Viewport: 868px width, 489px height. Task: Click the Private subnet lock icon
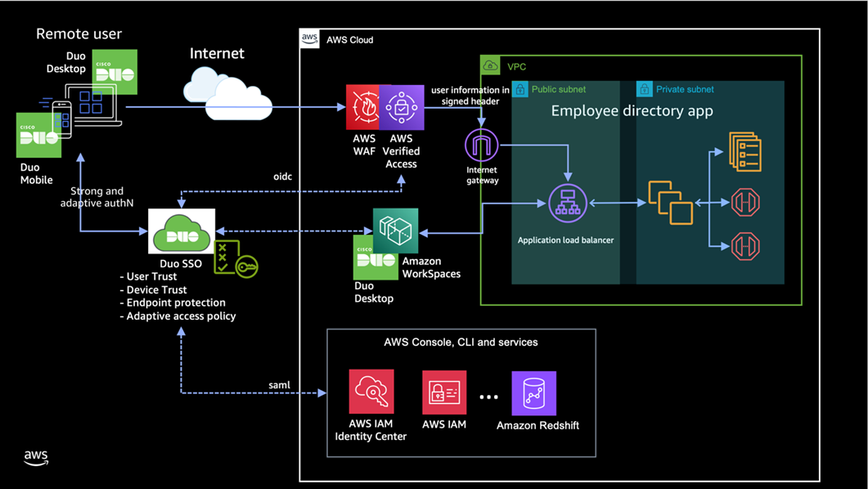pyautogui.click(x=645, y=89)
